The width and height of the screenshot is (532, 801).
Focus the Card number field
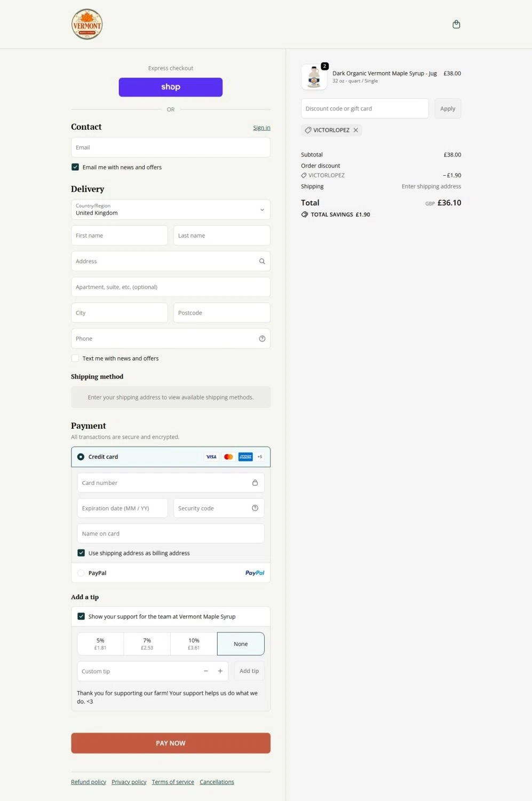[171, 483]
